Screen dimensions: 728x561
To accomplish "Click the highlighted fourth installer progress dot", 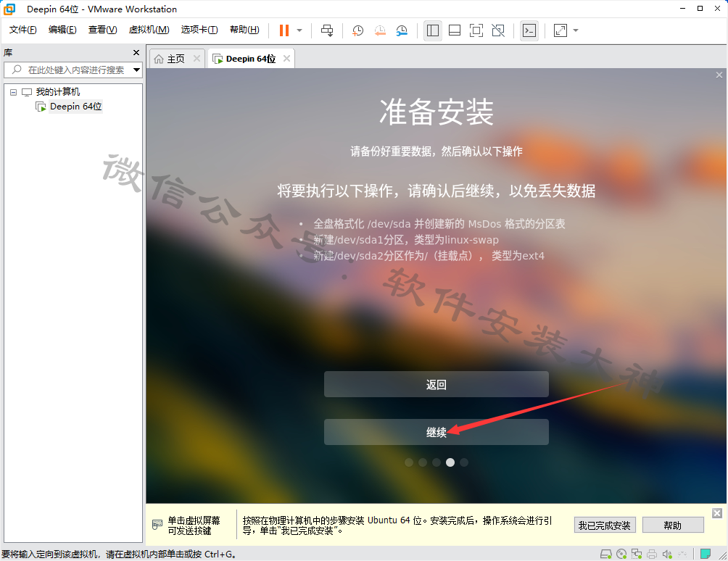I will tap(450, 462).
